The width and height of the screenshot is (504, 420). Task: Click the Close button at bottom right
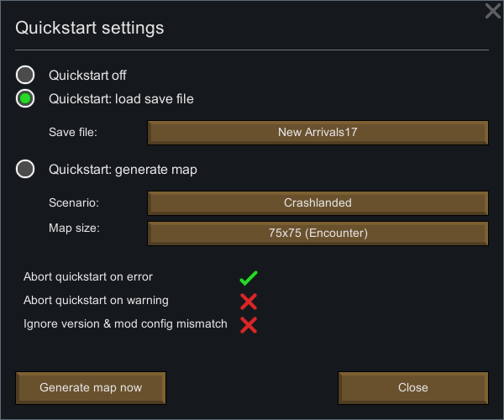(x=413, y=388)
